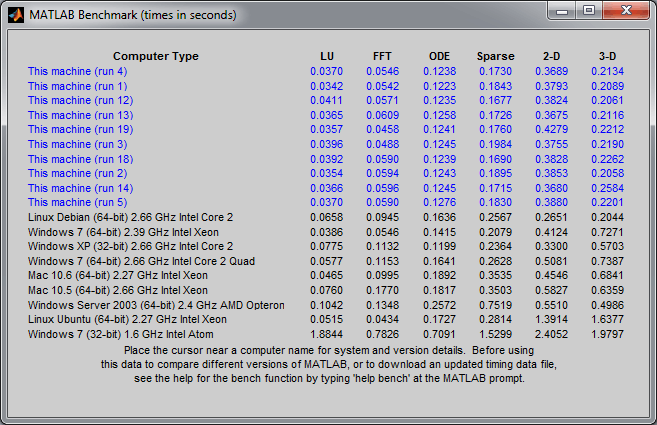Select 'This machine (run 4)' row label
The height and width of the screenshot is (425, 657).
click(78, 71)
